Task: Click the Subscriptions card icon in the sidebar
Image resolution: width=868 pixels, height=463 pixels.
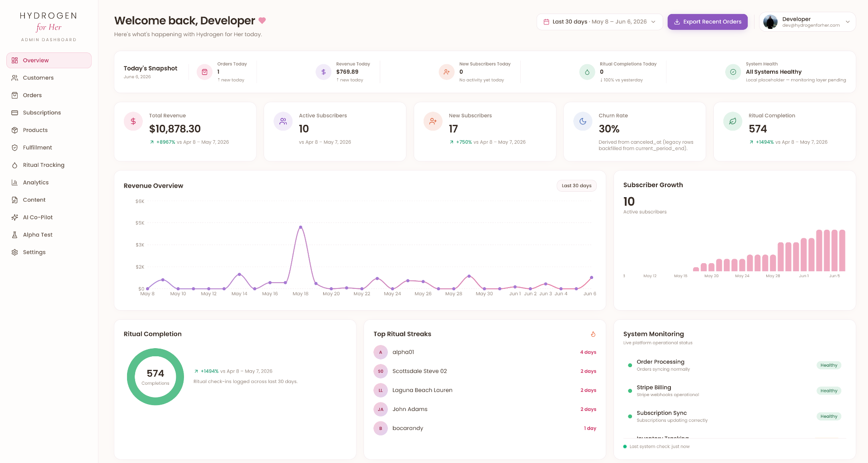Action: (x=14, y=113)
